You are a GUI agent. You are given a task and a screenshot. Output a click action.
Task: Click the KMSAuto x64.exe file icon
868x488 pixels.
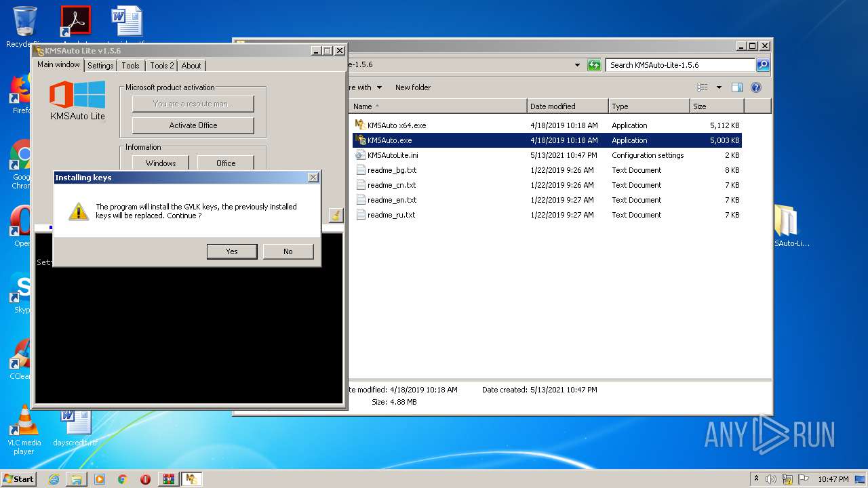361,125
